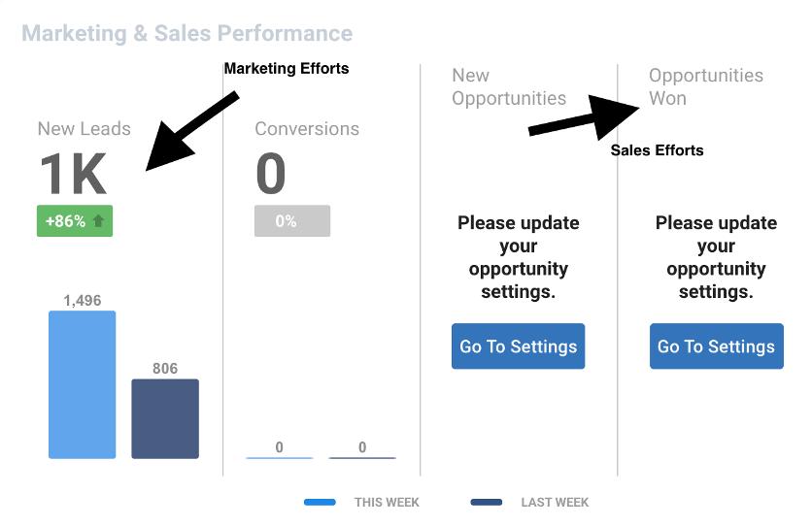Click the LAST WEEK legend color swatch
This screenshot has height=526, width=812.
pos(487,503)
